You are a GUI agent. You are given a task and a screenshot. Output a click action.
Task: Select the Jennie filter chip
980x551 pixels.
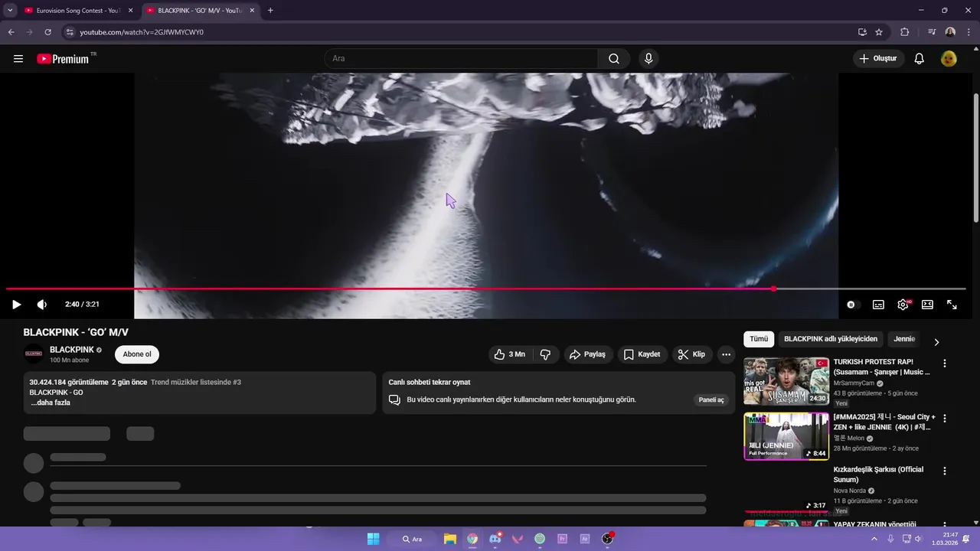click(904, 339)
